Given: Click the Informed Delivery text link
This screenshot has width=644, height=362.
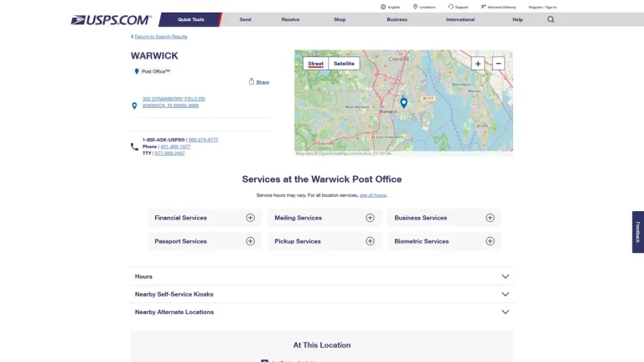Looking at the screenshot, I should [502, 7].
